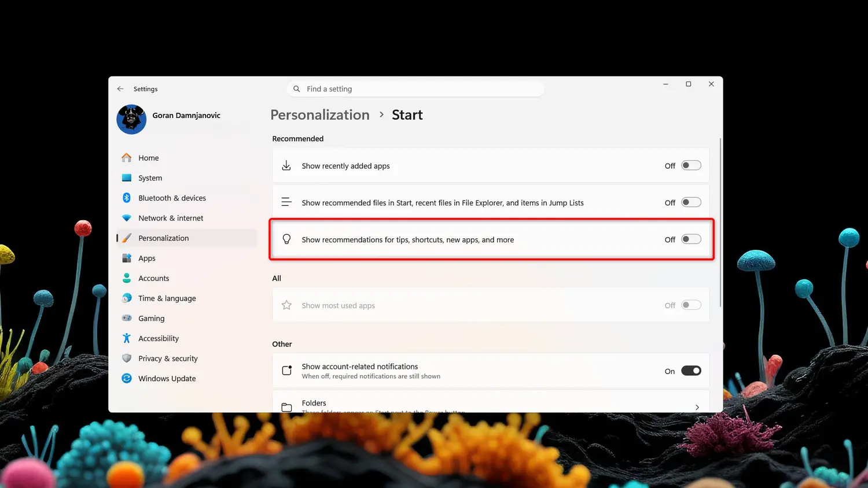Click the Privacy & security shield icon
The width and height of the screenshot is (868, 488).
[127, 358]
